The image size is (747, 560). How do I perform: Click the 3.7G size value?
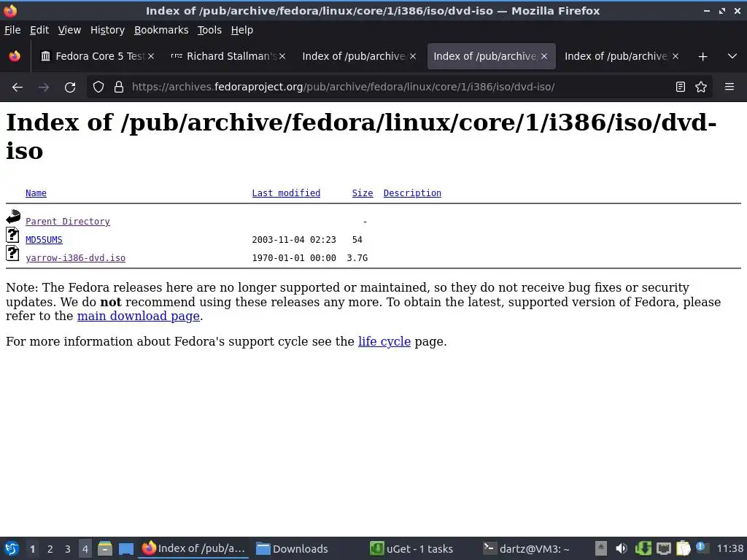tap(357, 257)
